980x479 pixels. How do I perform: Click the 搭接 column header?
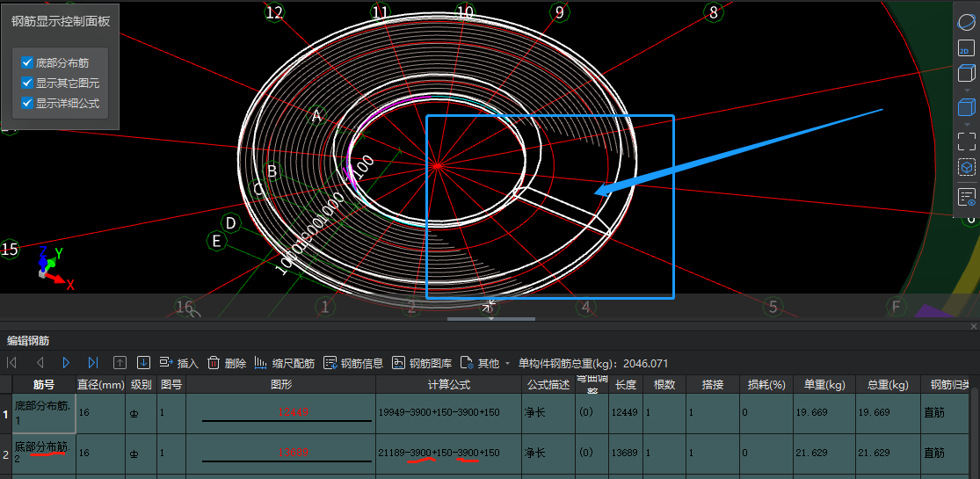click(713, 385)
